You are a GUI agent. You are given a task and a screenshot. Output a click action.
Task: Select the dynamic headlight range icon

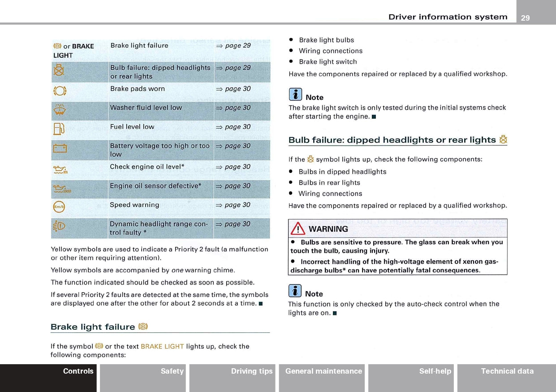click(x=59, y=226)
